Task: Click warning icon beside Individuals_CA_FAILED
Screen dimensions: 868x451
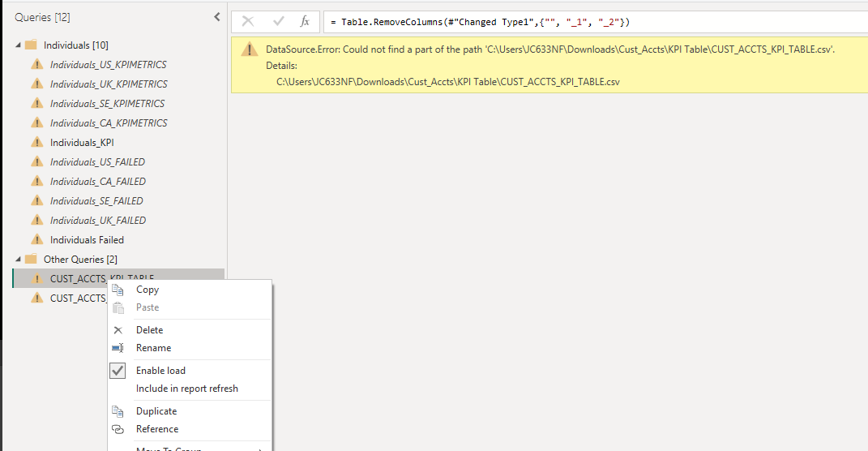Action: 37,181
